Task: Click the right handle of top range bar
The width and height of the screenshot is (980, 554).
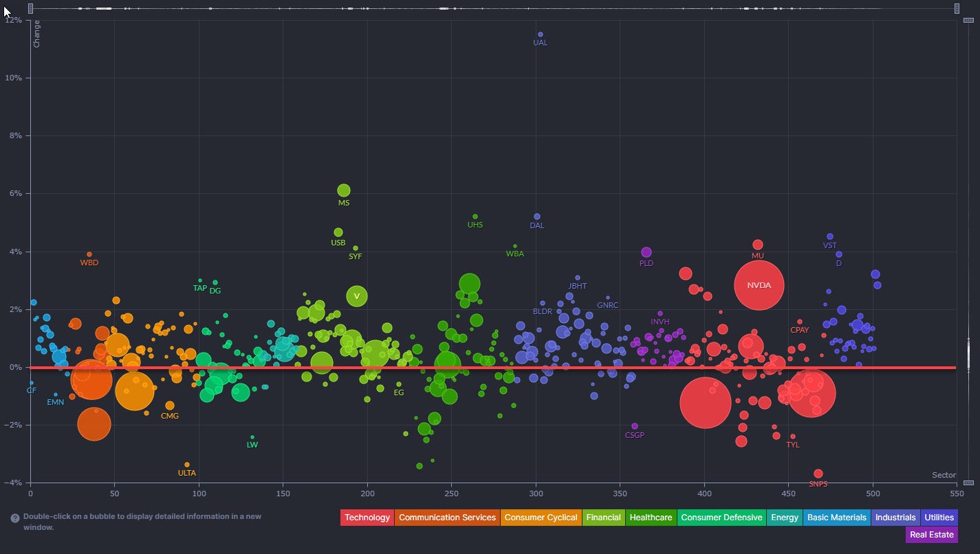Action: [957, 8]
